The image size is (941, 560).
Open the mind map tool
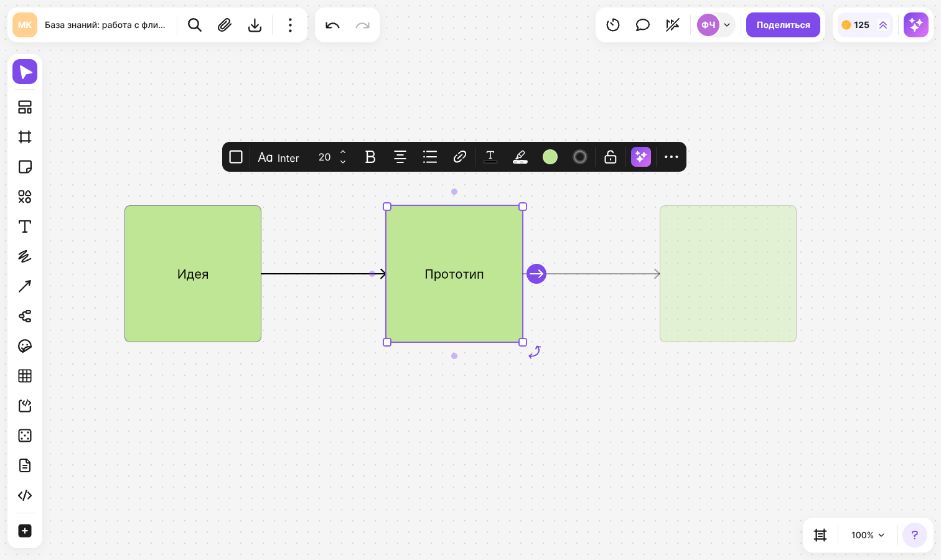click(x=25, y=316)
